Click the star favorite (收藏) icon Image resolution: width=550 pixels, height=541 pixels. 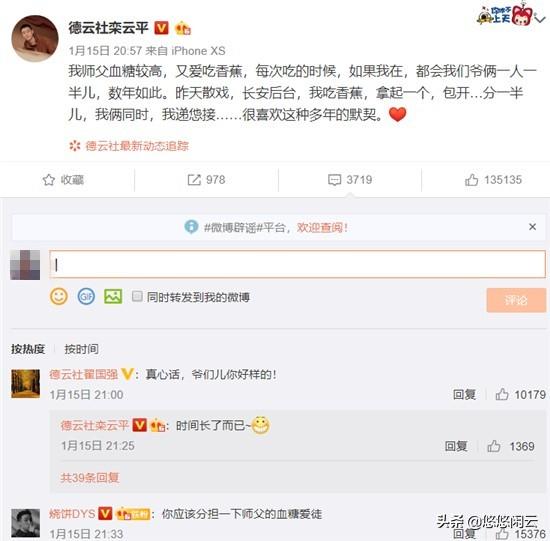click(48, 180)
